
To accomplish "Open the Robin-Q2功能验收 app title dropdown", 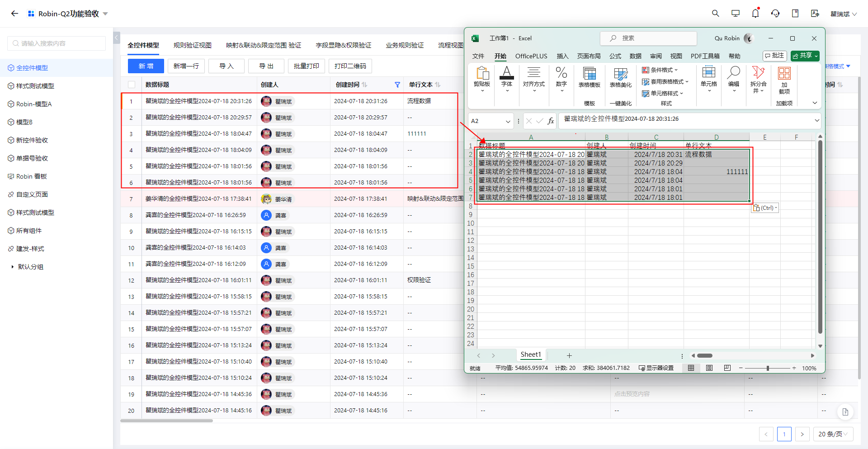I will (105, 14).
